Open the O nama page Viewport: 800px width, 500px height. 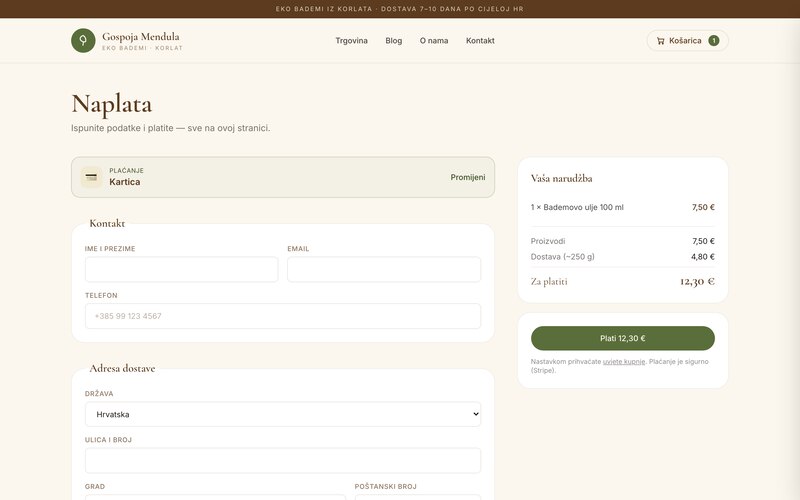pyautogui.click(x=434, y=40)
